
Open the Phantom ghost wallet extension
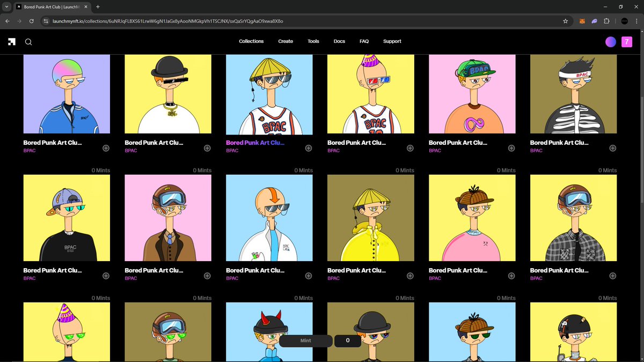pos(595,21)
